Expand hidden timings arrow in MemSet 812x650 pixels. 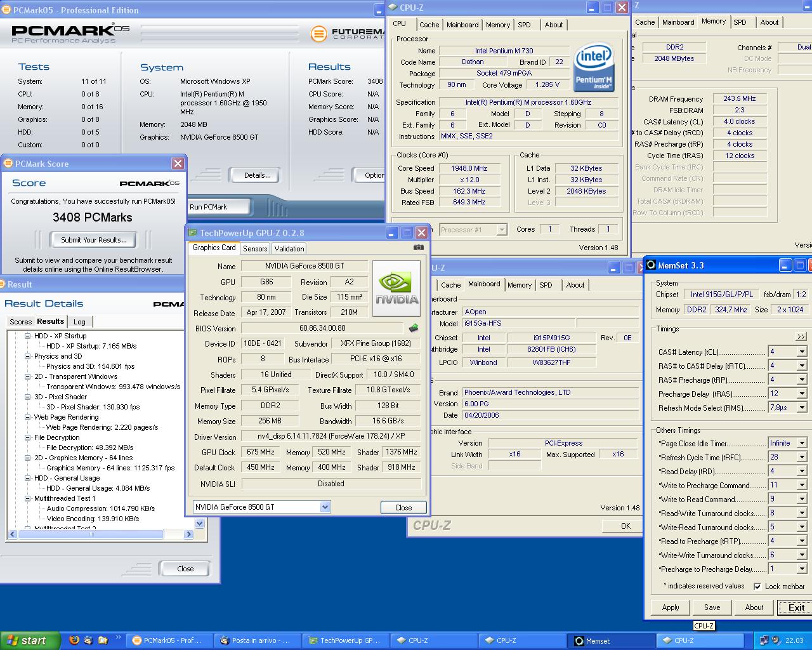click(x=801, y=336)
